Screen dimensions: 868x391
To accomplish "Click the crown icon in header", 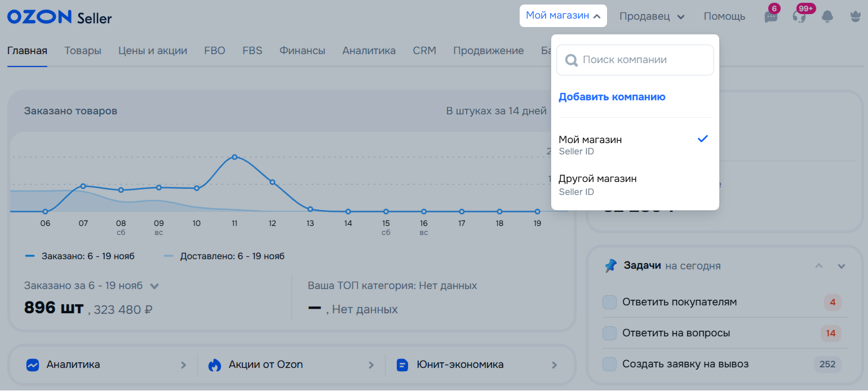I will click(856, 17).
